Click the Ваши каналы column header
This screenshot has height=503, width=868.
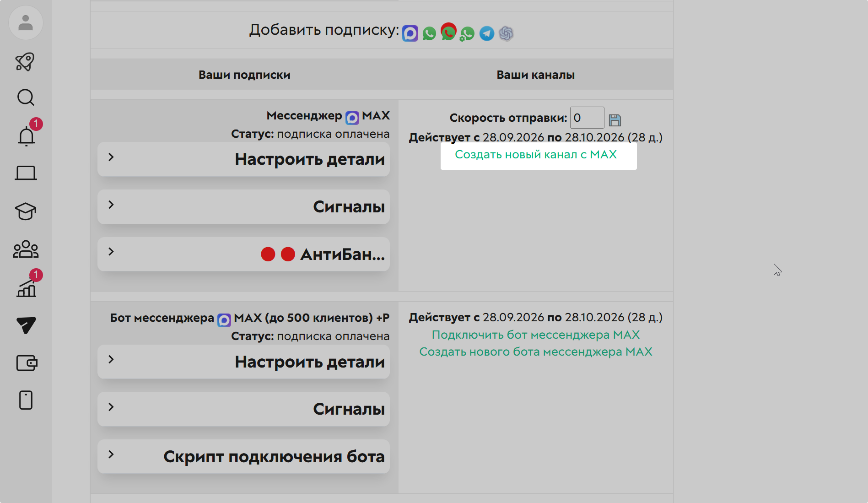click(x=536, y=75)
